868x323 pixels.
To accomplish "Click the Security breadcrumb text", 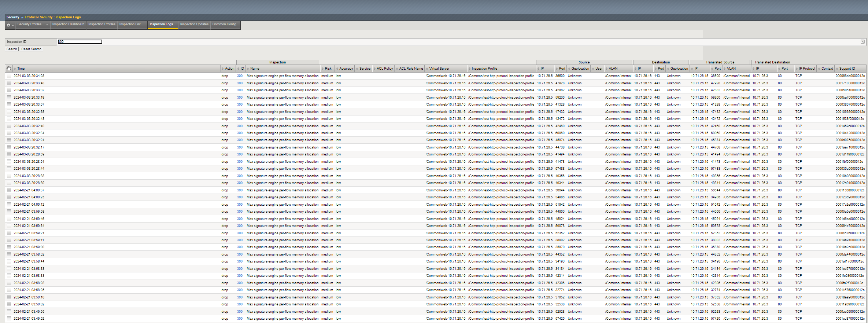I will point(12,17).
